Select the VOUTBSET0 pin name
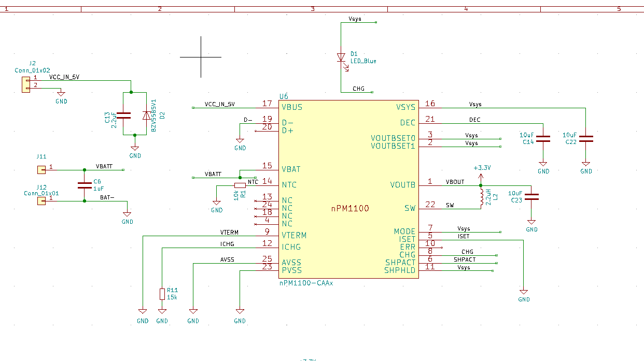Viewport: 644px width, 361px height. 393,138
